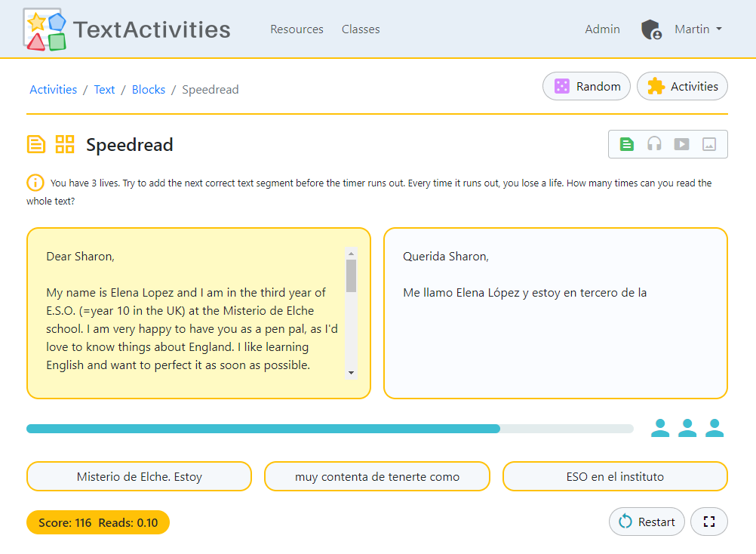Click the scrollbar down arrow in English panel
This screenshot has height=554, width=756.
pyautogui.click(x=351, y=373)
